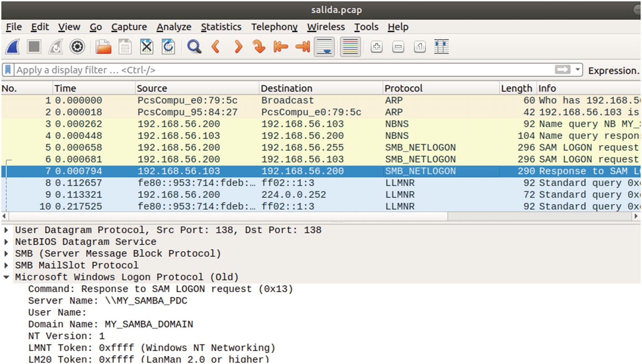Close this capture file icon
Image resolution: width=642 pixels, height=364 pixels.
(147, 47)
